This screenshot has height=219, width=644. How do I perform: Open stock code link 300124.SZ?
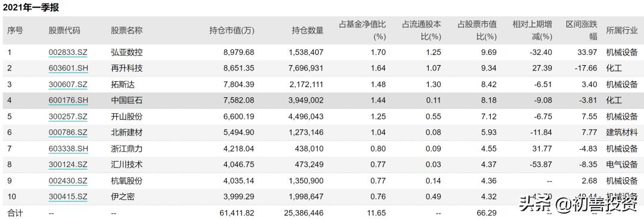(68, 165)
